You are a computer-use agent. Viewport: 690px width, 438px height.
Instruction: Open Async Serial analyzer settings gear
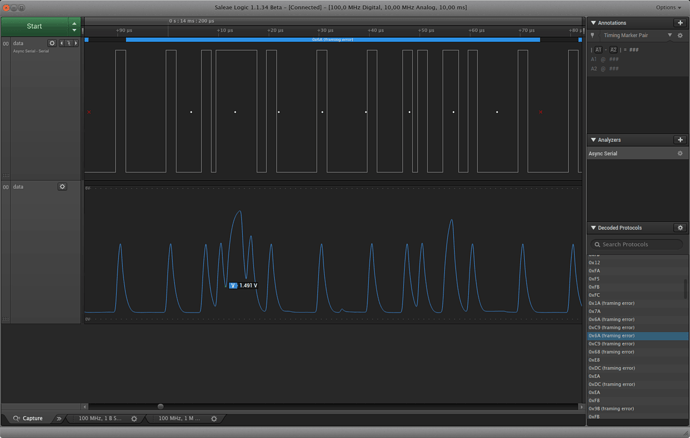(x=680, y=154)
